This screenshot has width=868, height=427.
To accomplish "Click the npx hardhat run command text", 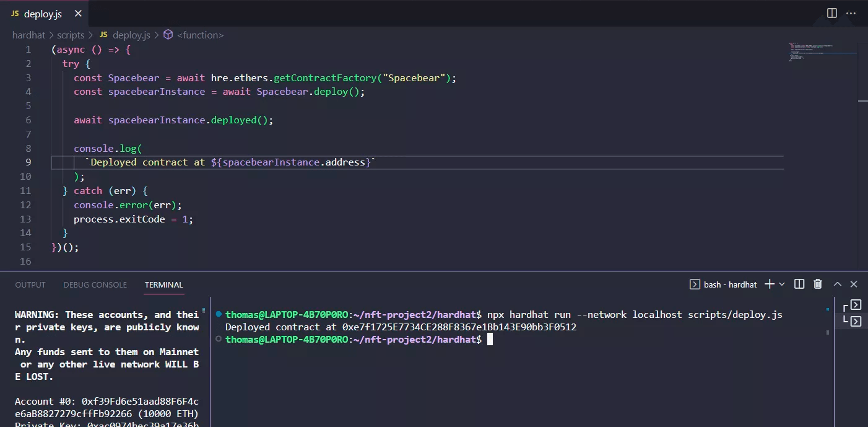I will (635, 315).
